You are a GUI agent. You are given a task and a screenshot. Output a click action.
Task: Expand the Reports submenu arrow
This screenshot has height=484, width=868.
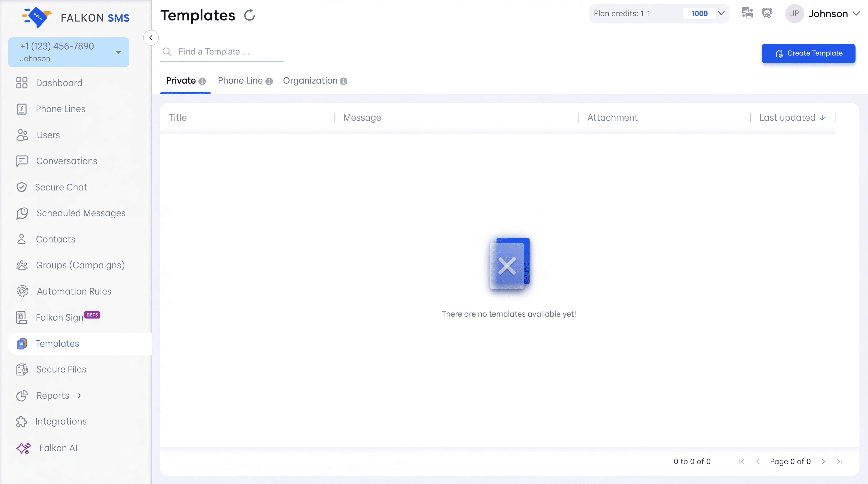tap(79, 395)
